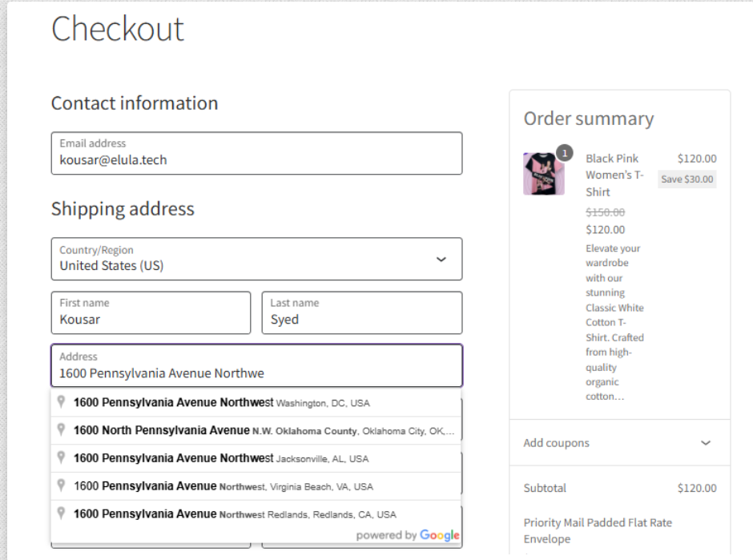Screen dimensions: 753x560
Task: Click into the Email address field
Action: (x=256, y=153)
